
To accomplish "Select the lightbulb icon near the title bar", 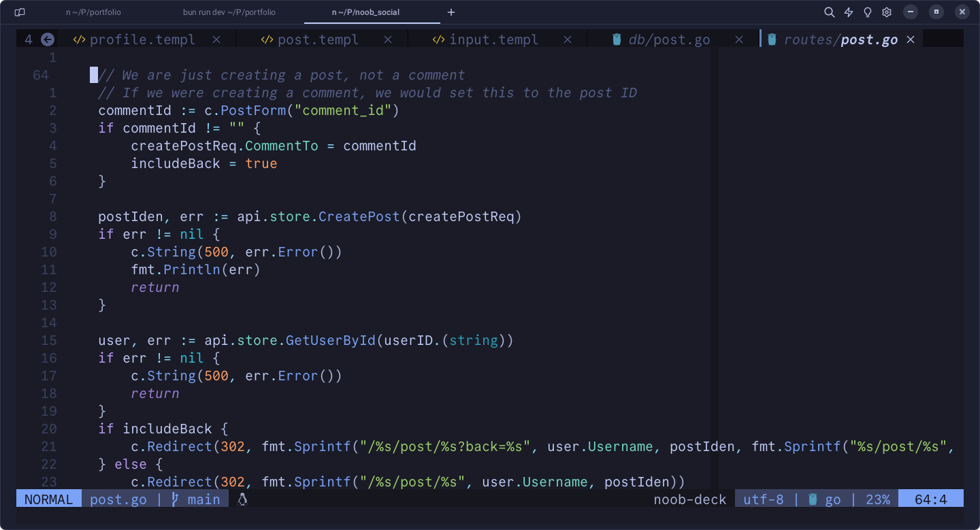I will click(867, 12).
